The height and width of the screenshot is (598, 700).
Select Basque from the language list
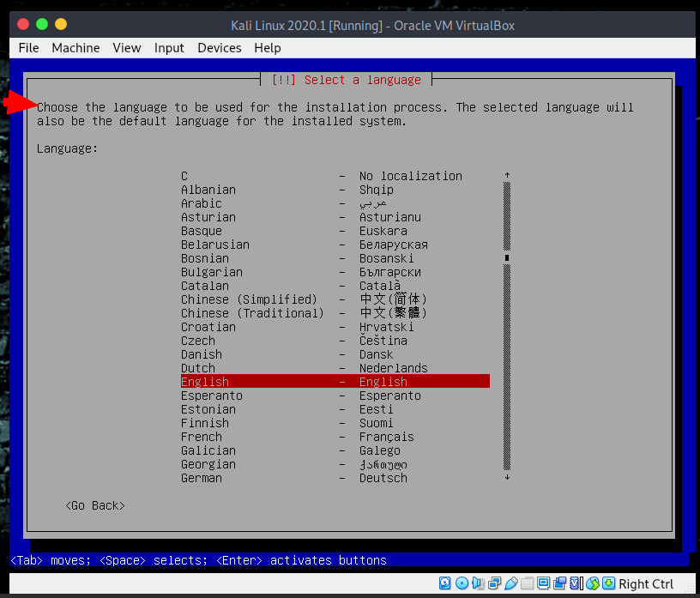[335, 231]
